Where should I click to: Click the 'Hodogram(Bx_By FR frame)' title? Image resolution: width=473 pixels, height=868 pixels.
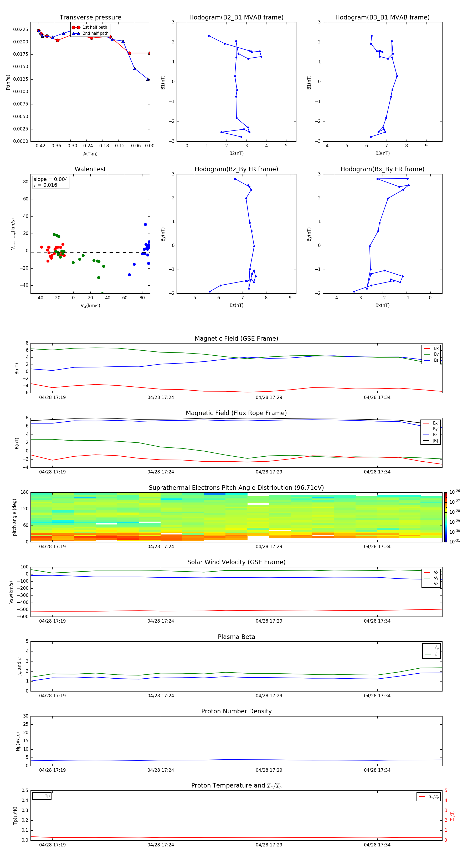click(x=382, y=169)
